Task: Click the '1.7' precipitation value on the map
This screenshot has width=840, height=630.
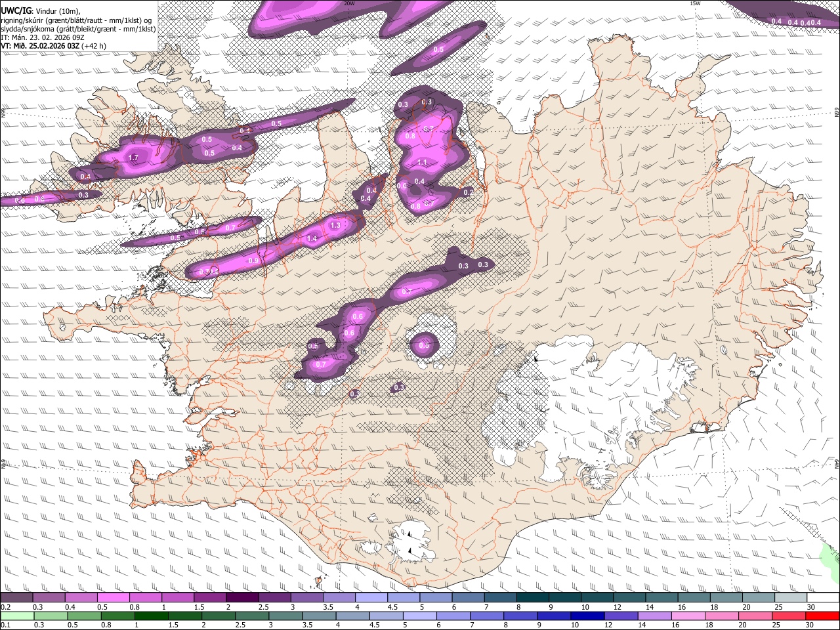Action: point(134,157)
